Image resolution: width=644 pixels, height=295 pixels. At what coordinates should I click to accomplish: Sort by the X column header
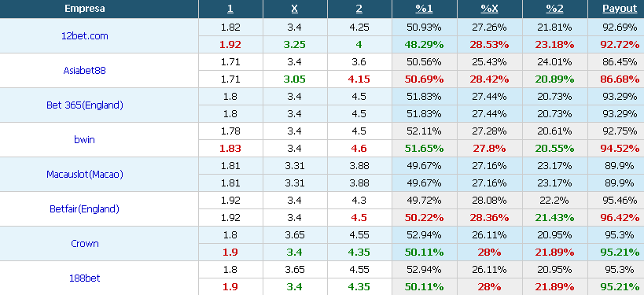295,9
